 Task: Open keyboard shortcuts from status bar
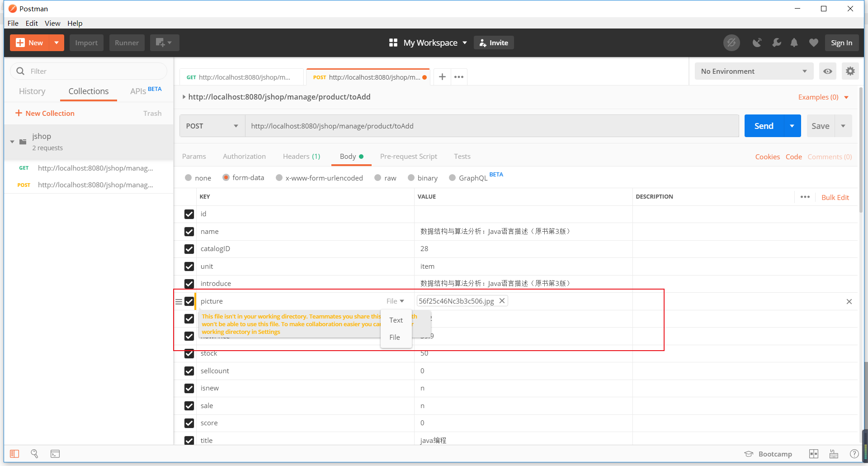pyautogui.click(x=833, y=454)
